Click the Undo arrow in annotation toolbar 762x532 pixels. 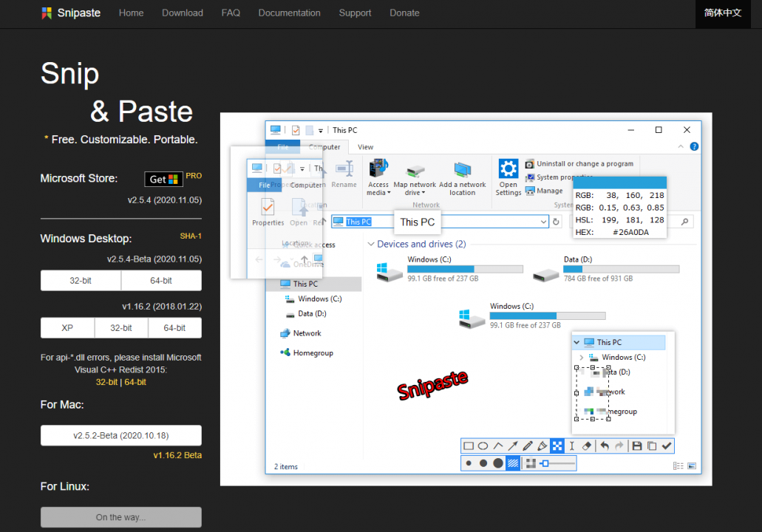coord(605,446)
